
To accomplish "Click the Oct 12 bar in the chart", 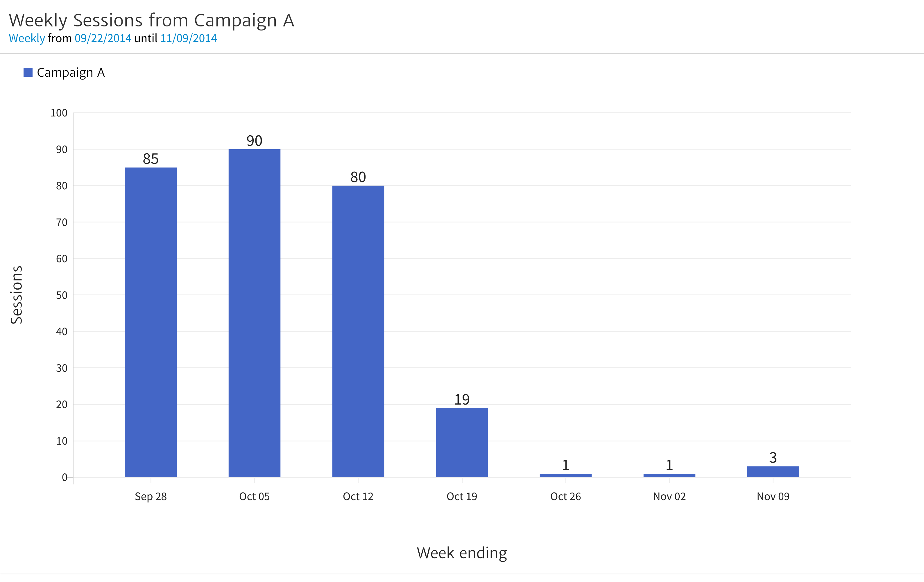I will click(358, 331).
